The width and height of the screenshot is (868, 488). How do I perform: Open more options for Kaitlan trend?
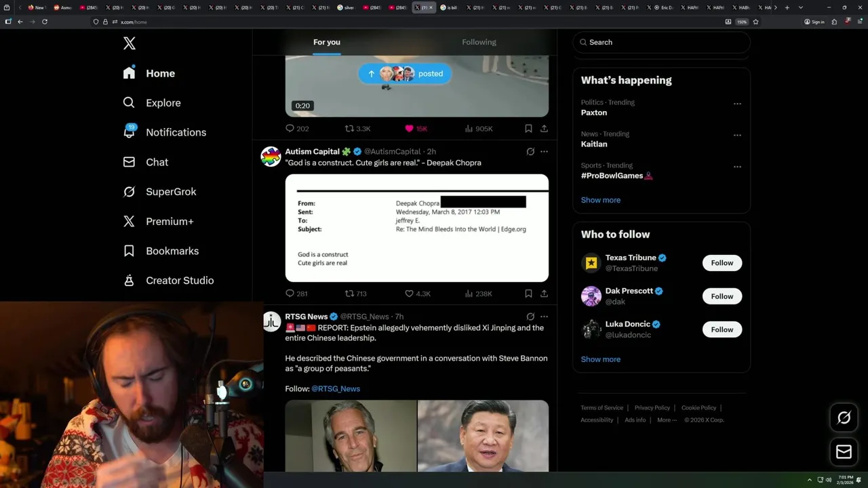pos(737,135)
